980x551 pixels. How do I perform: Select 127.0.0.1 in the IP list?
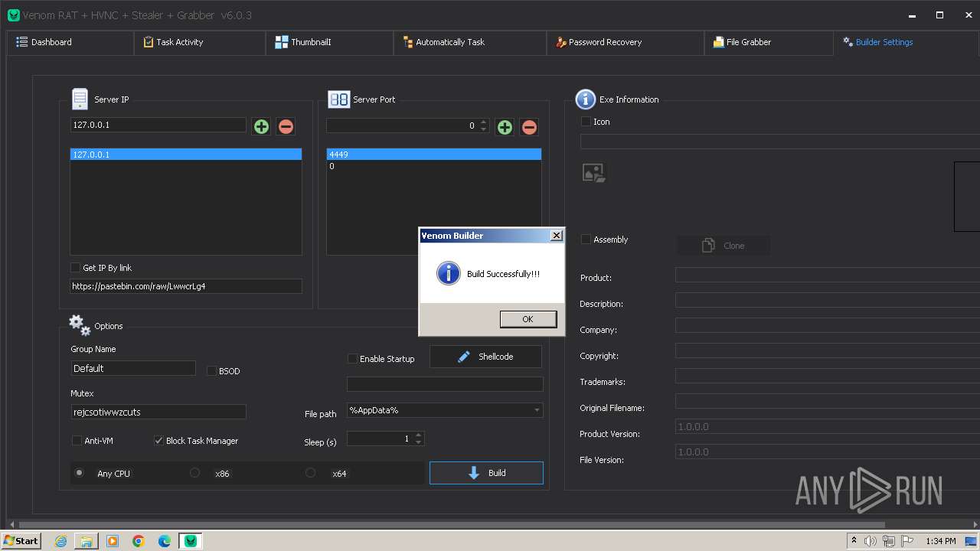(x=186, y=155)
